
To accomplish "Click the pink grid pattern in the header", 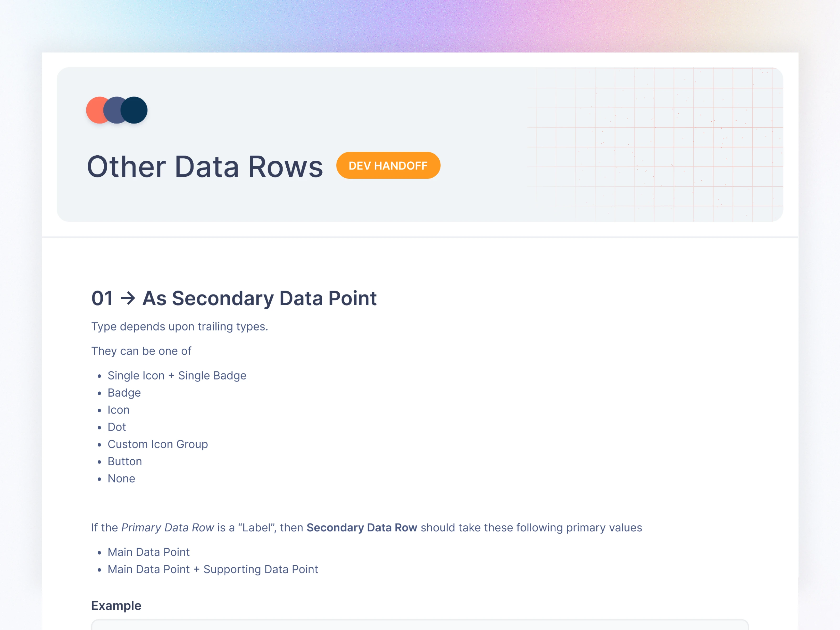I will 665,144.
